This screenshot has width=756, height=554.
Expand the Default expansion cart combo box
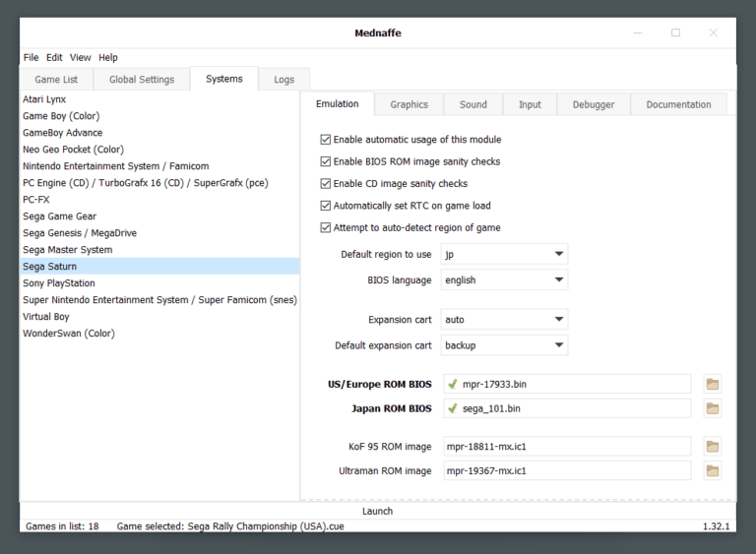(x=504, y=345)
